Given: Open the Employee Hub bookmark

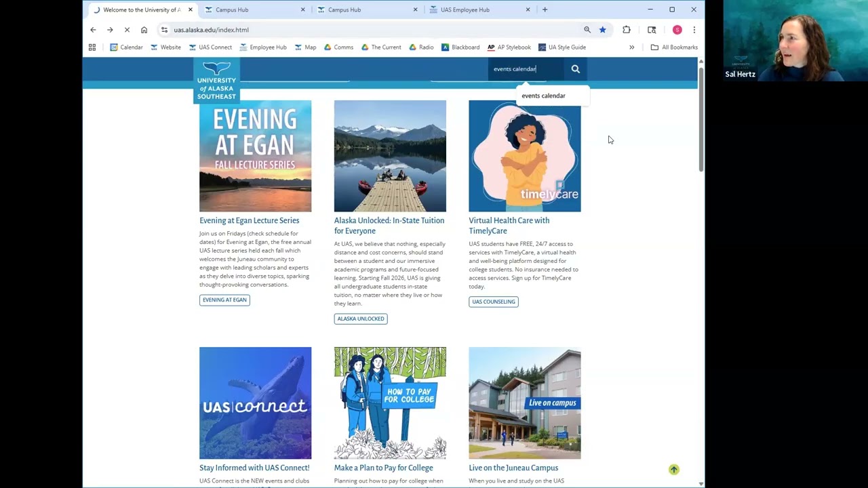Looking at the screenshot, I should click(x=263, y=47).
